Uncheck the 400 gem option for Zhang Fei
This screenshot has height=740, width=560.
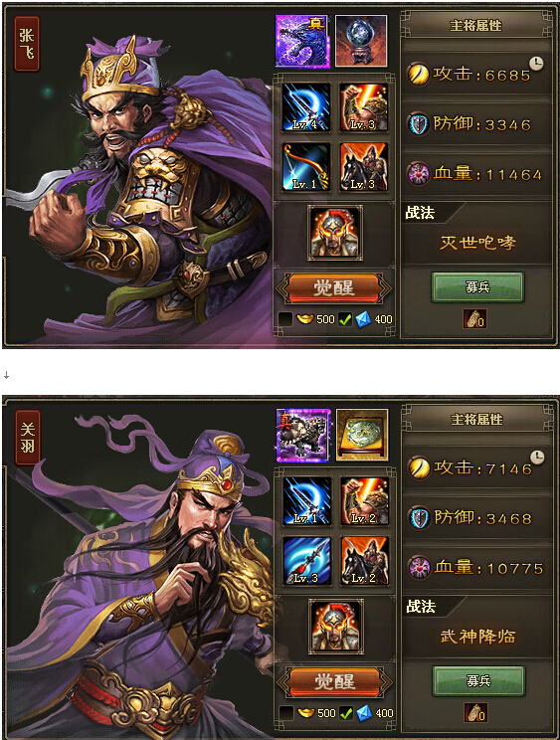point(345,319)
